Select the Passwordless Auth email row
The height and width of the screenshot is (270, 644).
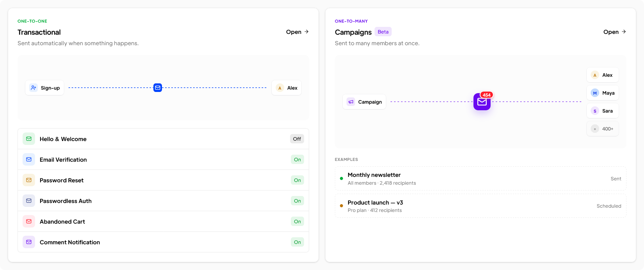[163, 201]
